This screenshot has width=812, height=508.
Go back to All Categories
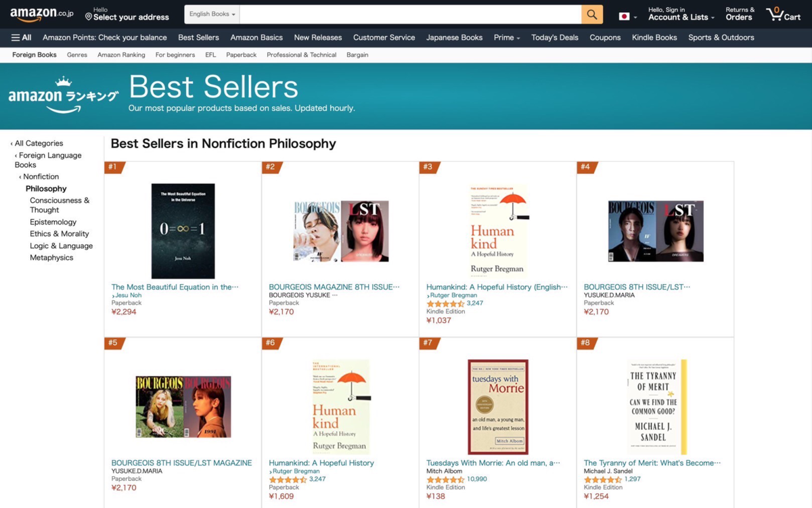pyautogui.click(x=37, y=143)
